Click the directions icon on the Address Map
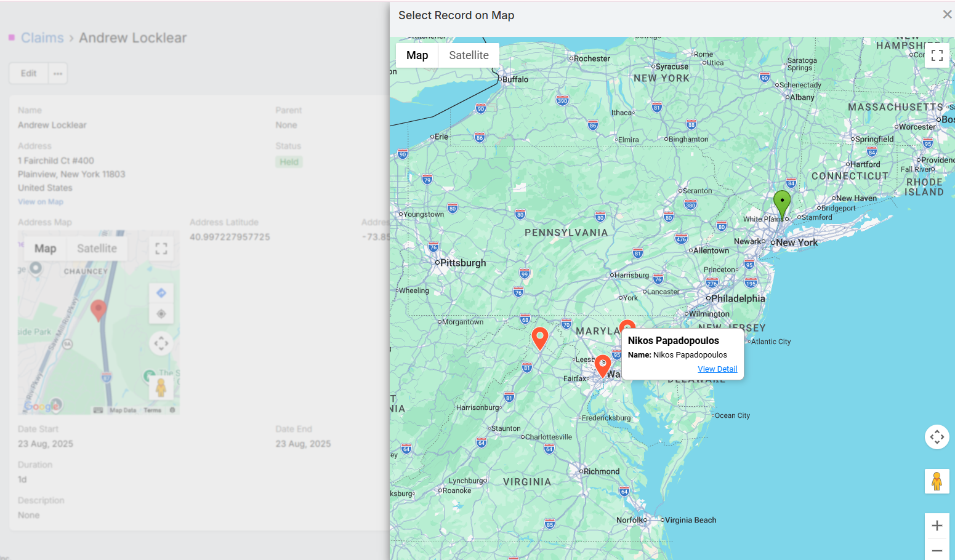The width and height of the screenshot is (955, 560). click(161, 293)
